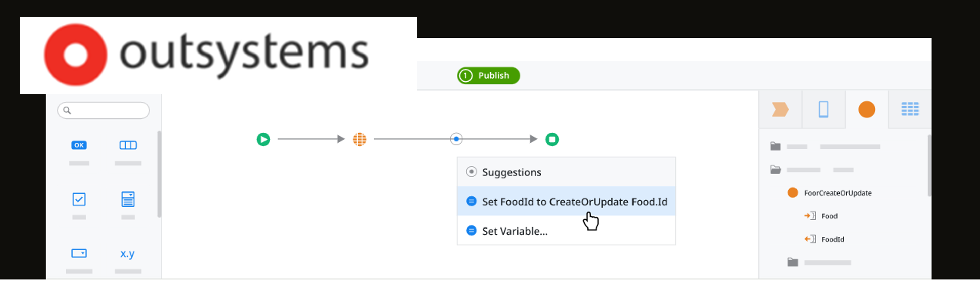Select the checkbox widget in toolbox
The height and width of the screenshot is (281, 980).
pyautogui.click(x=79, y=199)
